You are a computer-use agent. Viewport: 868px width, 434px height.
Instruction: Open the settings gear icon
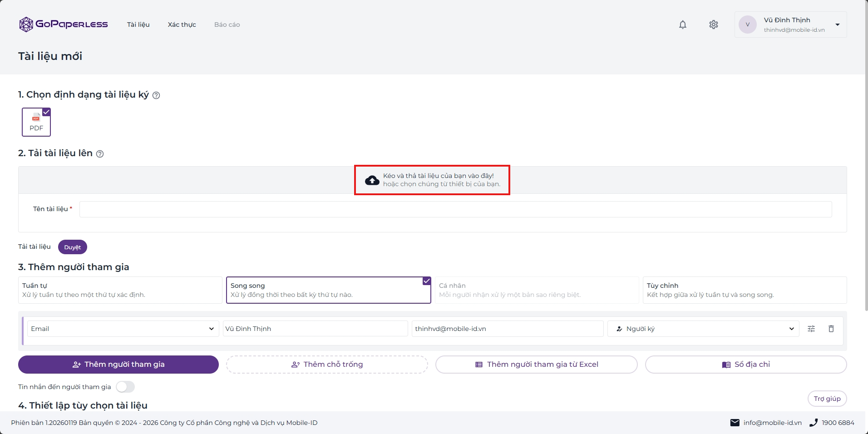point(714,25)
